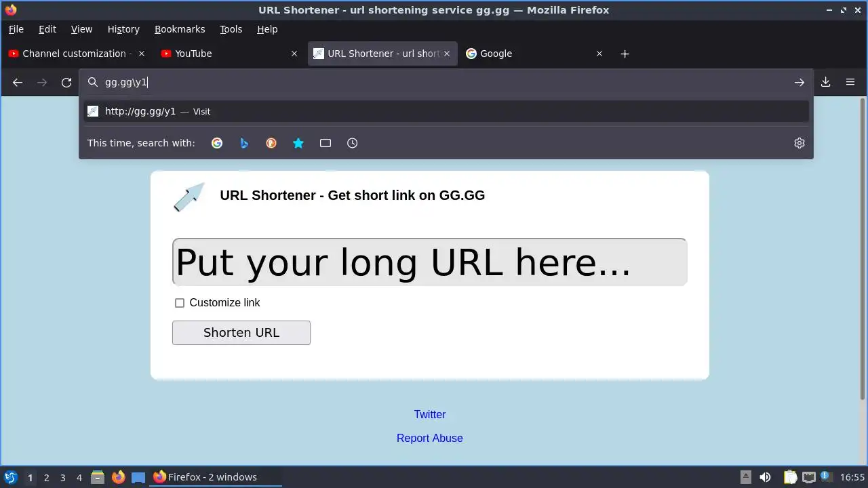Open search settings gear icon
Screen dimensions: 868x488
800,143
